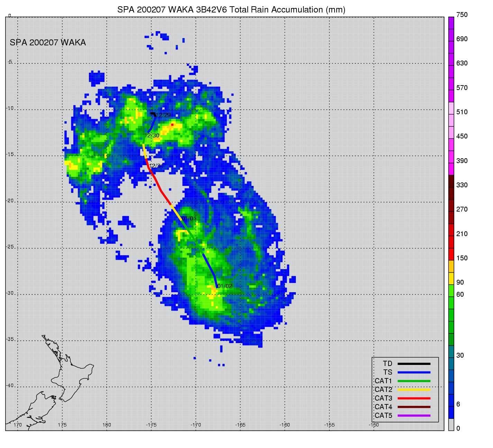Click the red CAT3 legend line

pos(414,398)
